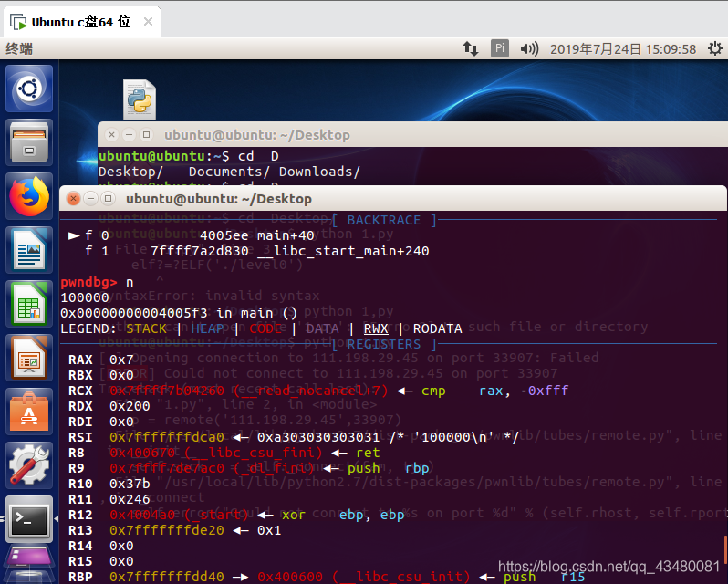Click the pwndbg> prompt line
The height and width of the screenshot is (584, 728).
click(x=97, y=282)
